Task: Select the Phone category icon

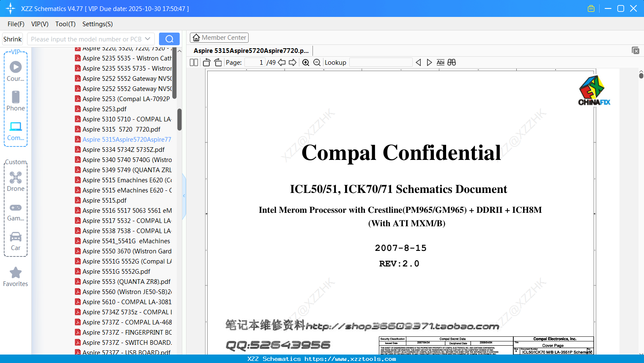Action: (16, 101)
